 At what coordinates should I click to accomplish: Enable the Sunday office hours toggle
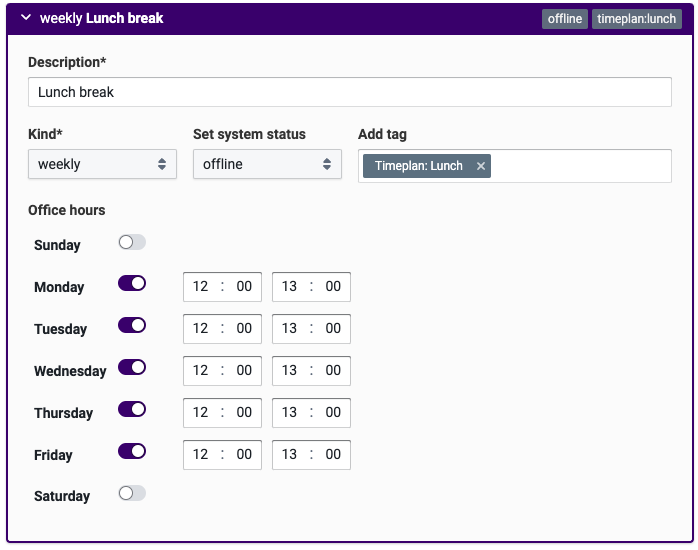[x=132, y=242]
